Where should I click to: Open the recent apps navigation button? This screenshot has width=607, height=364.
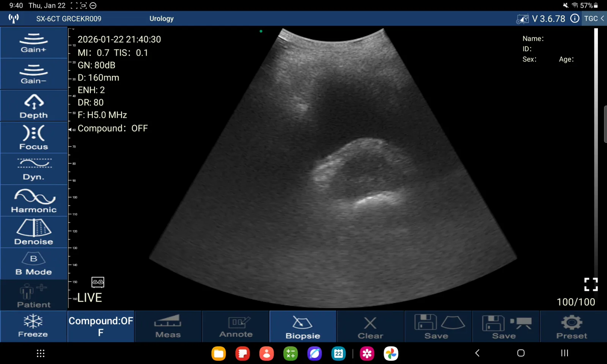565,353
